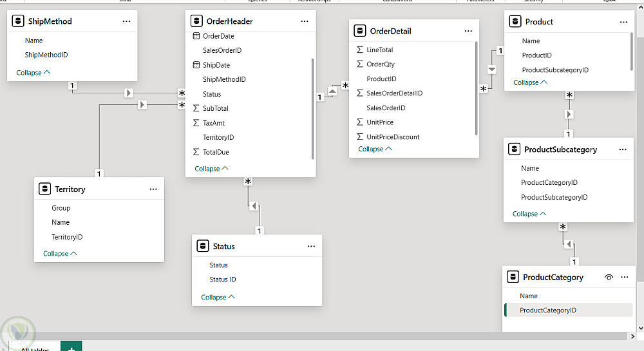The width and height of the screenshot is (644, 351).
Task: Click the calendar icon beside ShipDate
Action: tap(196, 65)
